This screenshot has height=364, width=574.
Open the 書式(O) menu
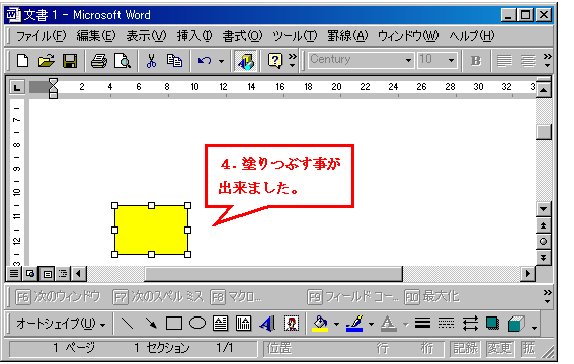pyautogui.click(x=242, y=36)
